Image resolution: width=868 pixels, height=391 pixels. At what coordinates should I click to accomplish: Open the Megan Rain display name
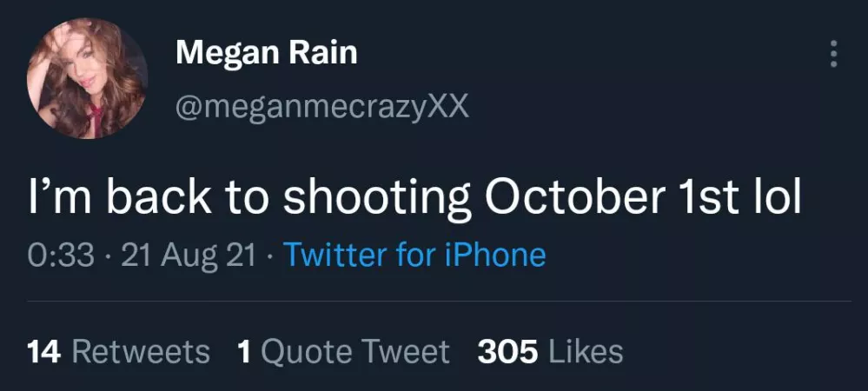coord(266,53)
